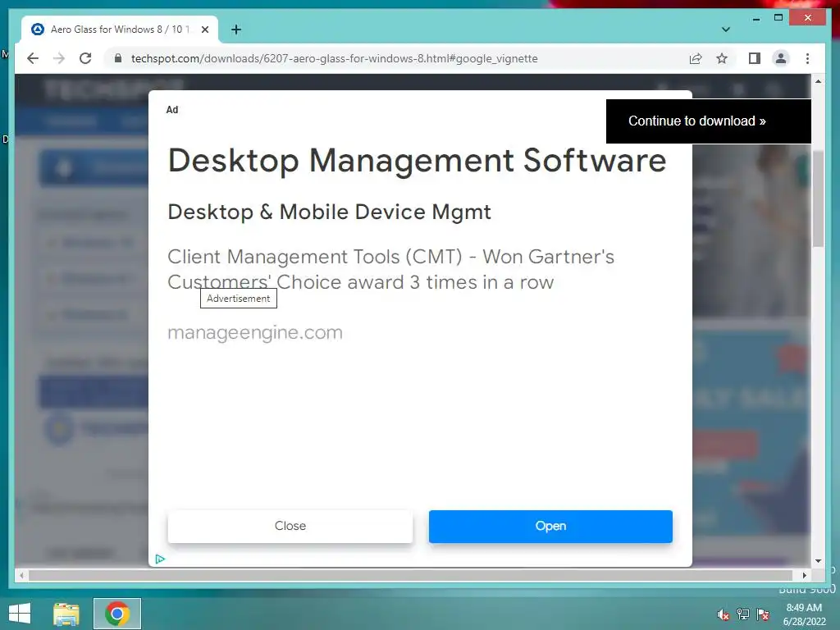Click the Desktop & Mobile Device Mgmt subtitle
Viewport: 840px width, 630px height.
click(x=329, y=212)
